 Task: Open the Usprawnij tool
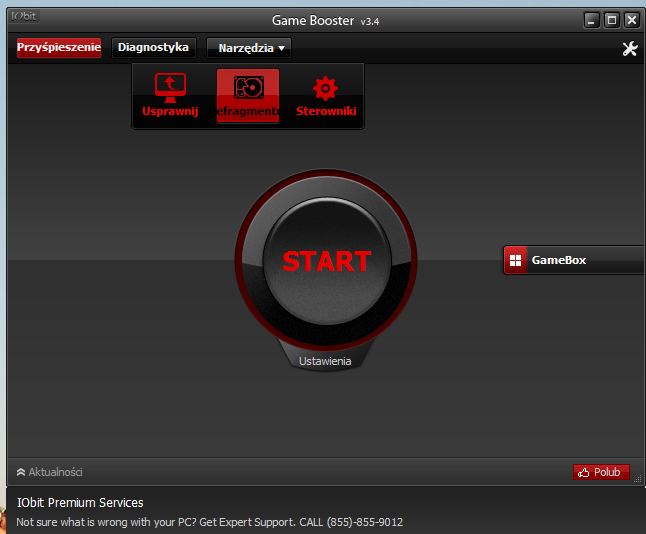170,95
